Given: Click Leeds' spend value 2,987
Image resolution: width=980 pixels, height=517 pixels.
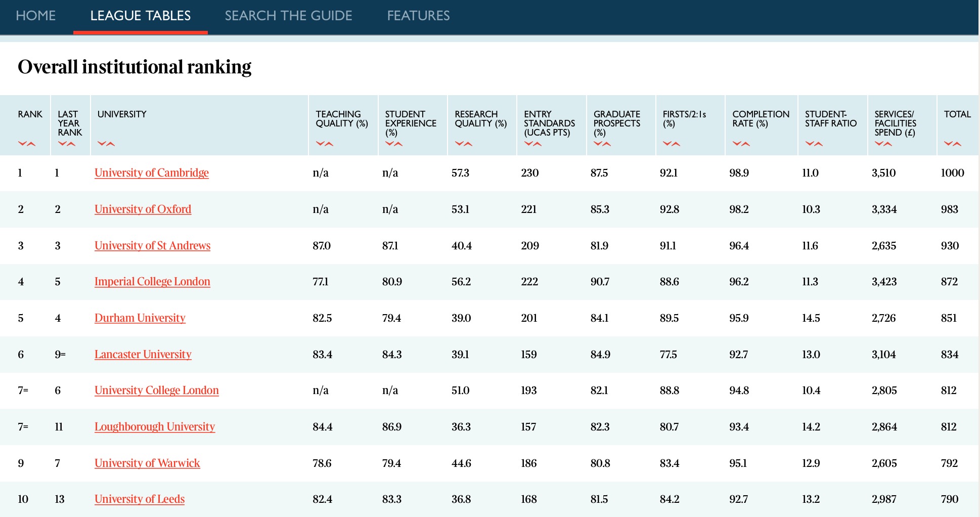Looking at the screenshot, I should (x=884, y=499).
